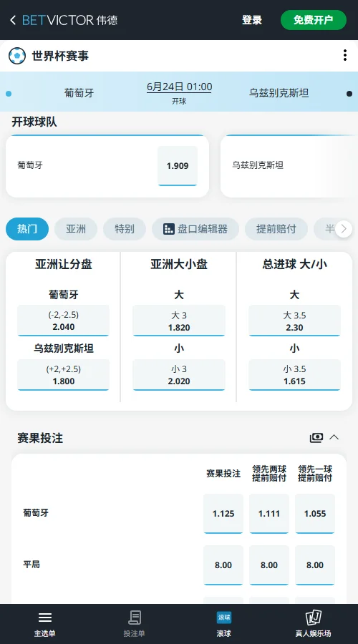Click the 亚洲让分盘 column header
The height and width of the screenshot is (644, 358).
point(63,265)
